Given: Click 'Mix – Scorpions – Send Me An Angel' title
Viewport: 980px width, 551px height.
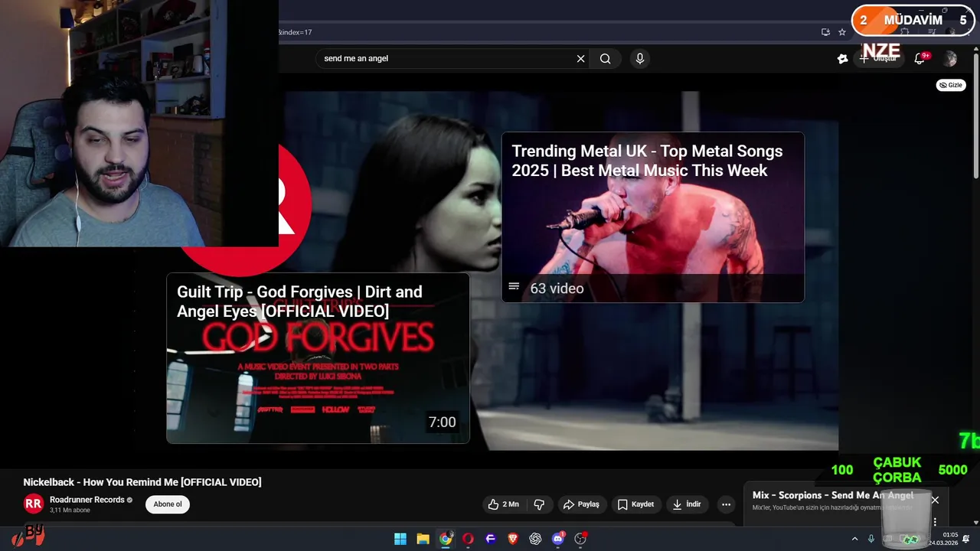Looking at the screenshot, I should pyautogui.click(x=832, y=495).
